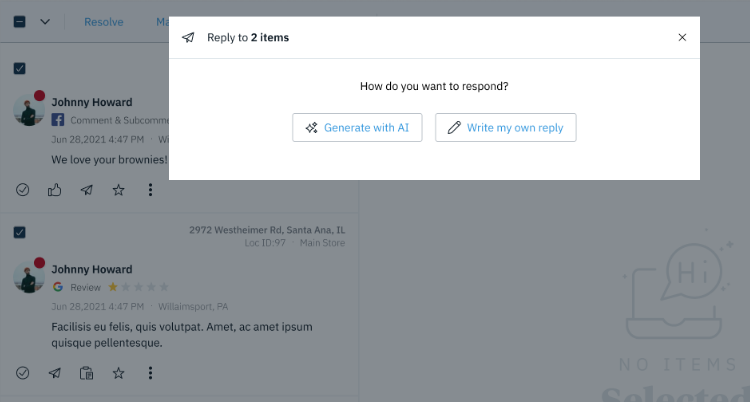Reply to the brownies comment
The width and height of the screenshot is (750, 402).
point(87,190)
